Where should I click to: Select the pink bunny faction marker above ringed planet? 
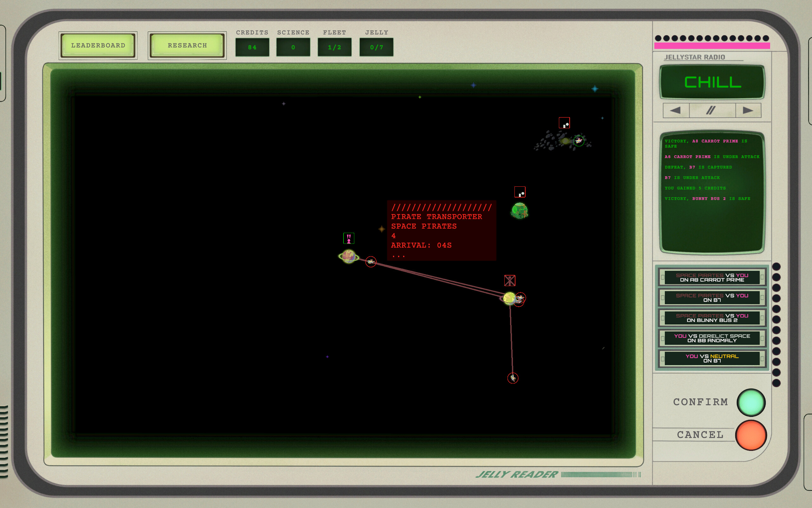(x=349, y=238)
